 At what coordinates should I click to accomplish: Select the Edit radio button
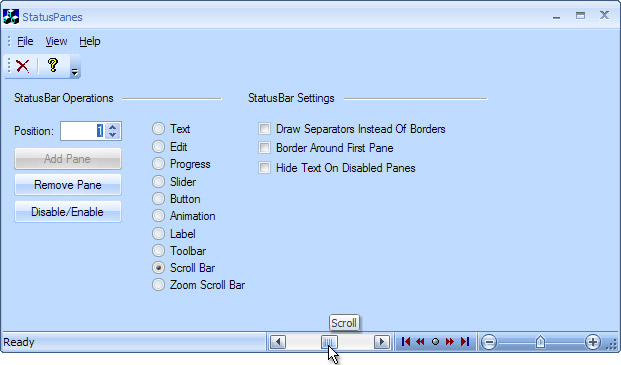[x=158, y=146]
